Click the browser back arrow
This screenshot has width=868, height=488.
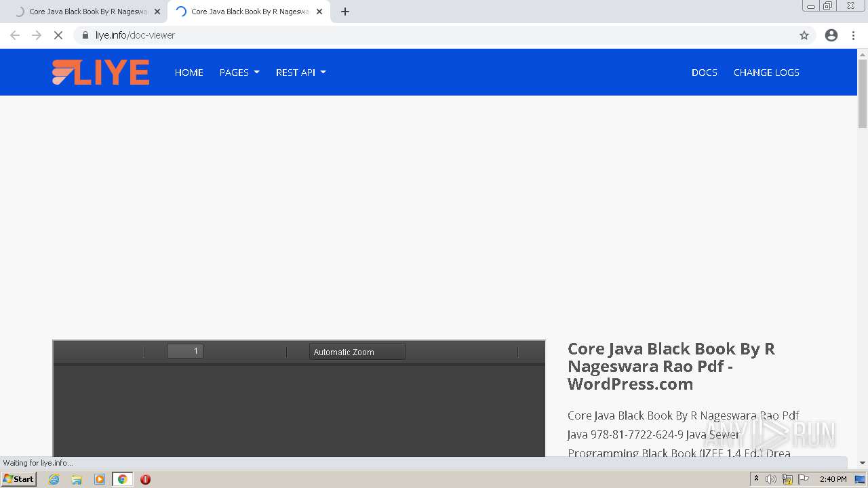[x=15, y=35]
